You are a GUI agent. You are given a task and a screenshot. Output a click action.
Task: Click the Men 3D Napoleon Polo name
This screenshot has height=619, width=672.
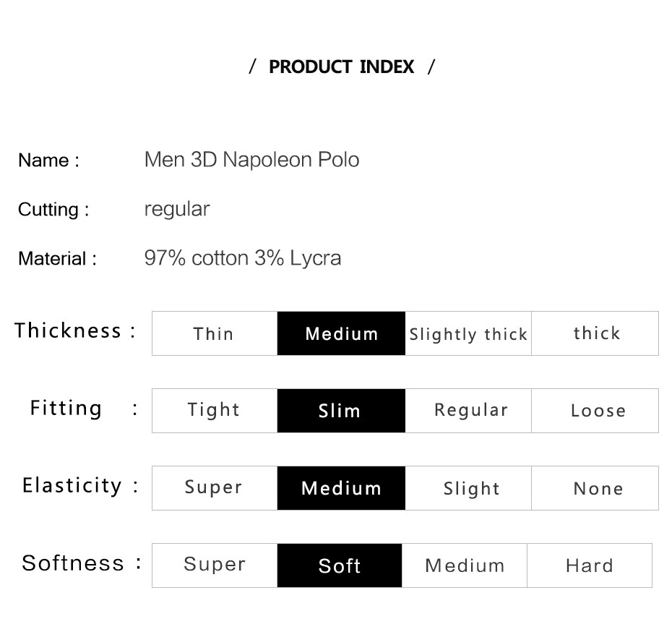tap(251, 160)
